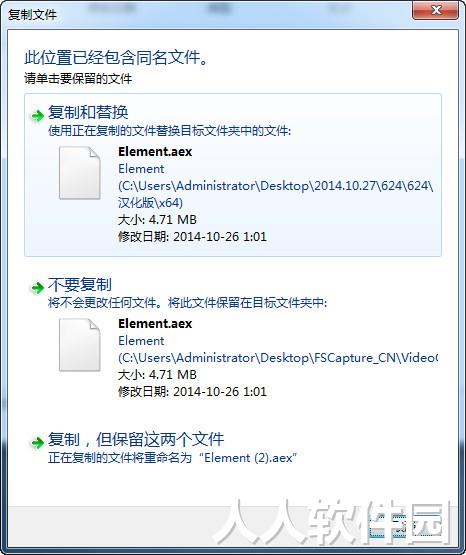This screenshot has width=466, height=555.
Task: Click destination path containing FSCapture_CN
Action: [278, 358]
